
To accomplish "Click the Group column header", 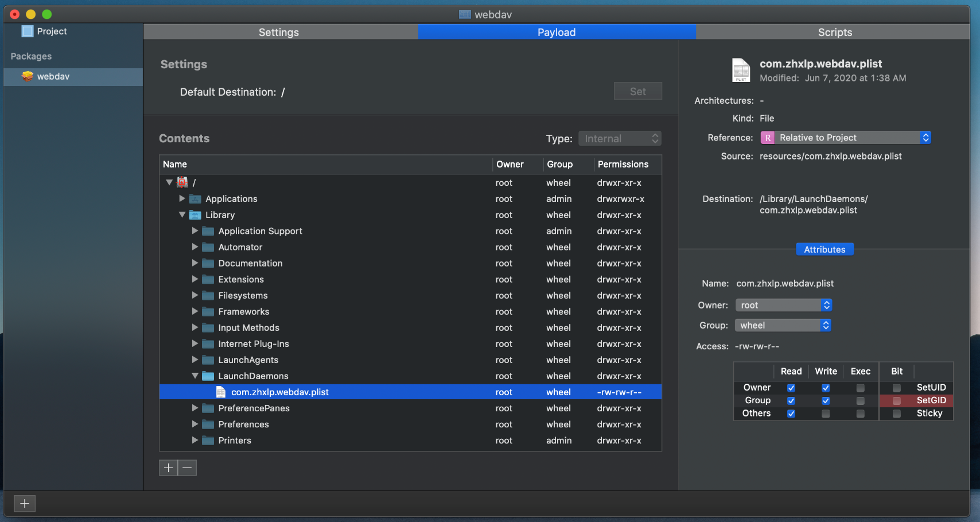I will pos(569,164).
